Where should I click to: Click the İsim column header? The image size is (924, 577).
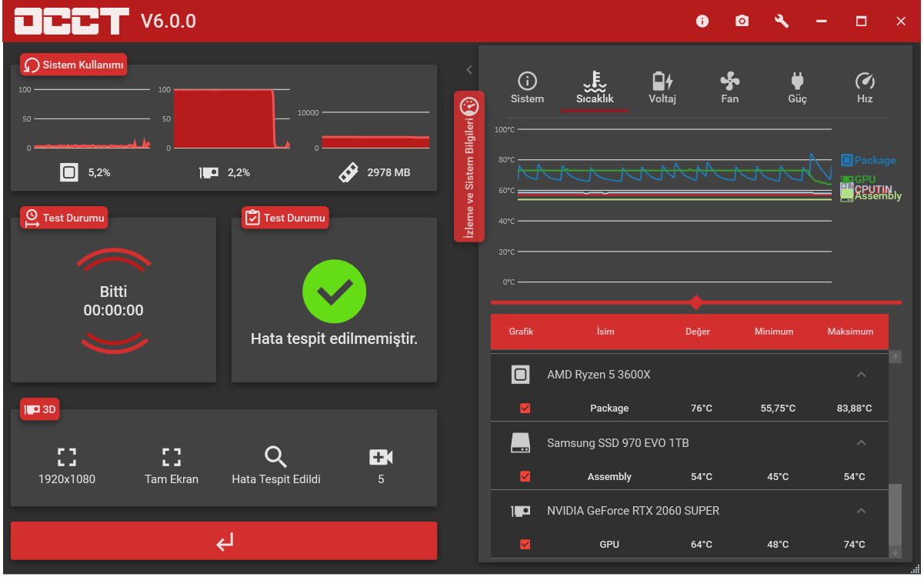click(605, 332)
